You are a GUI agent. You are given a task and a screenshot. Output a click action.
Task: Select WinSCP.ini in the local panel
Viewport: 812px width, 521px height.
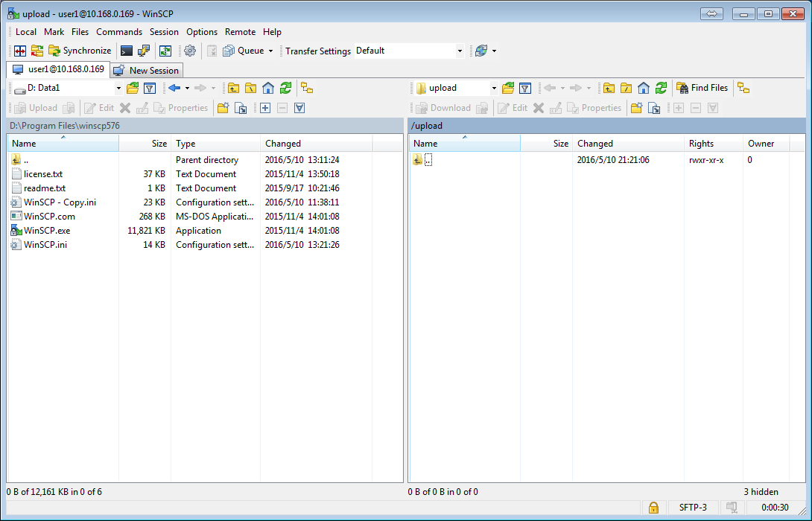(x=45, y=245)
